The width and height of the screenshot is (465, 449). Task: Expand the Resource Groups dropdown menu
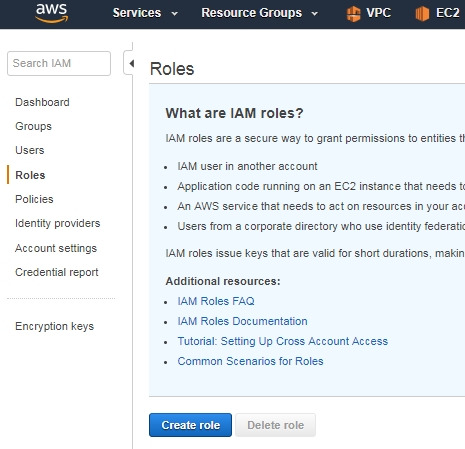260,13
